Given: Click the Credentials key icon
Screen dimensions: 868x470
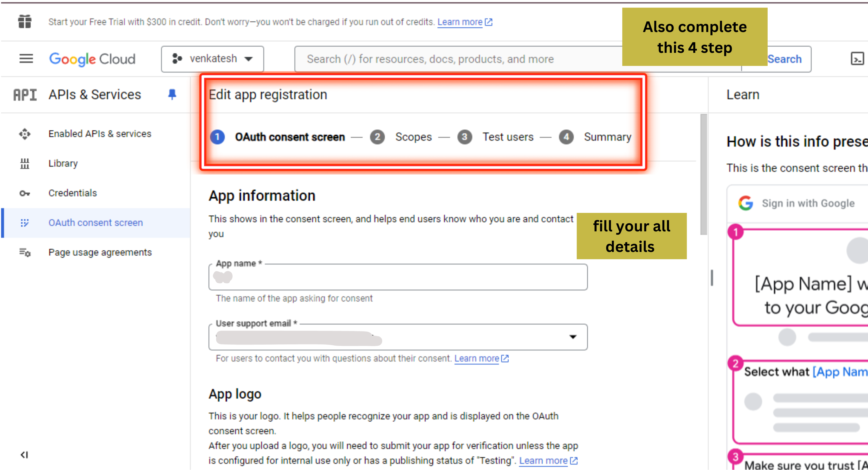Looking at the screenshot, I should tap(25, 193).
